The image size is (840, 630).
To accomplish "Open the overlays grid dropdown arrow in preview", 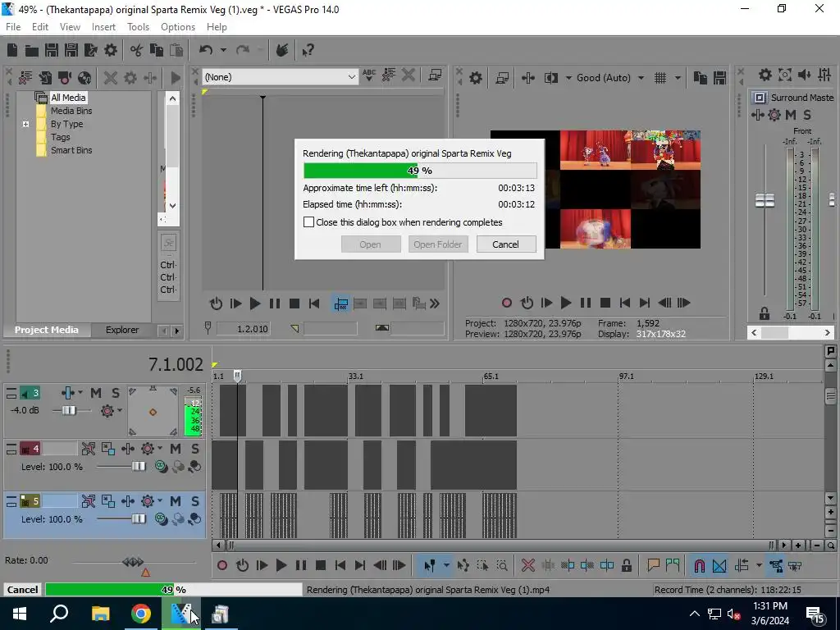I will click(678, 78).
